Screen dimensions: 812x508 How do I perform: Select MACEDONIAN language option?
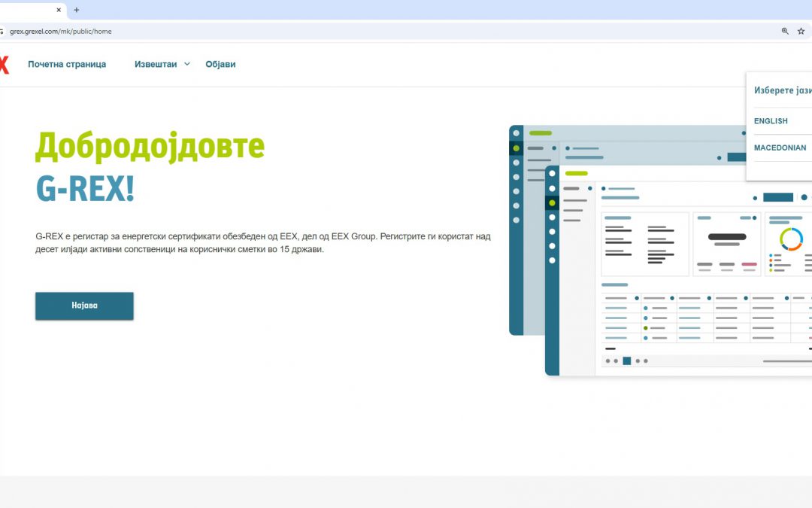[x=780, y=148]
